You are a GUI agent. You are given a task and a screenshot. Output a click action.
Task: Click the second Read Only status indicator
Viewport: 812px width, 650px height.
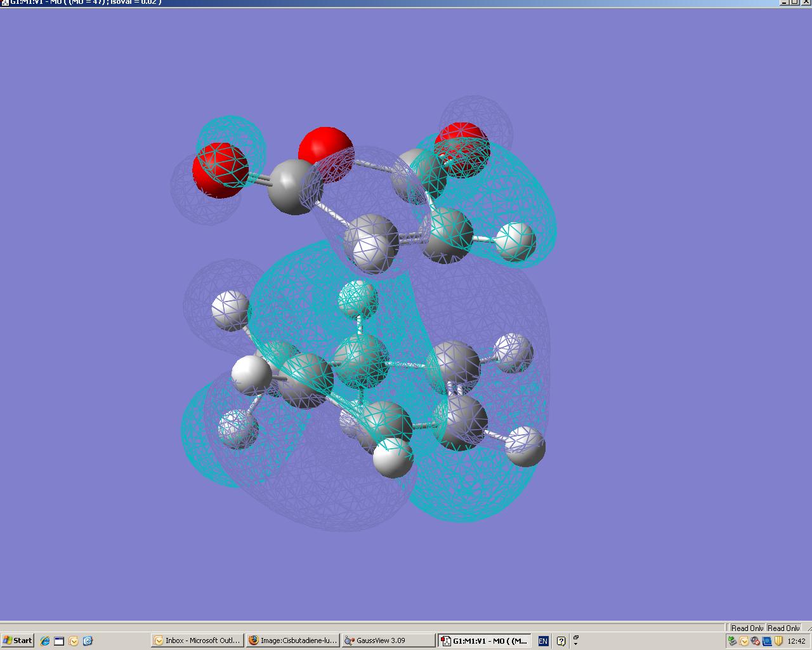(783, 628)
